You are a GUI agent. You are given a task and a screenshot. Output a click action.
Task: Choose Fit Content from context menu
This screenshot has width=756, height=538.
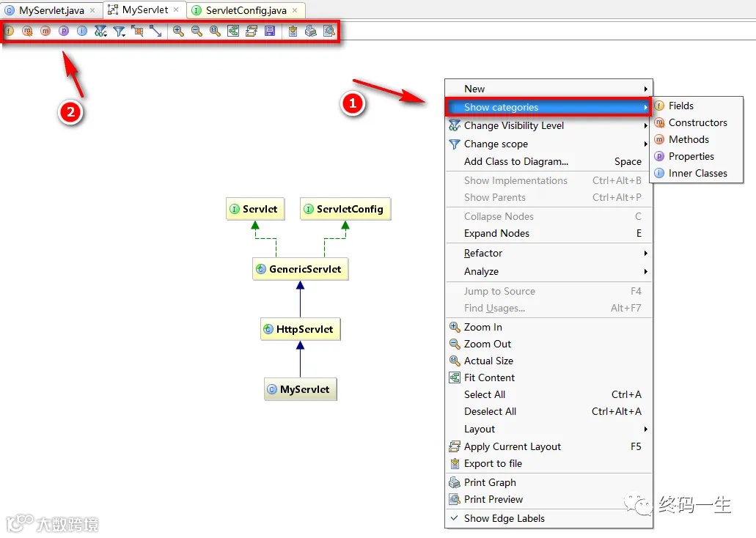click(548, 377)
